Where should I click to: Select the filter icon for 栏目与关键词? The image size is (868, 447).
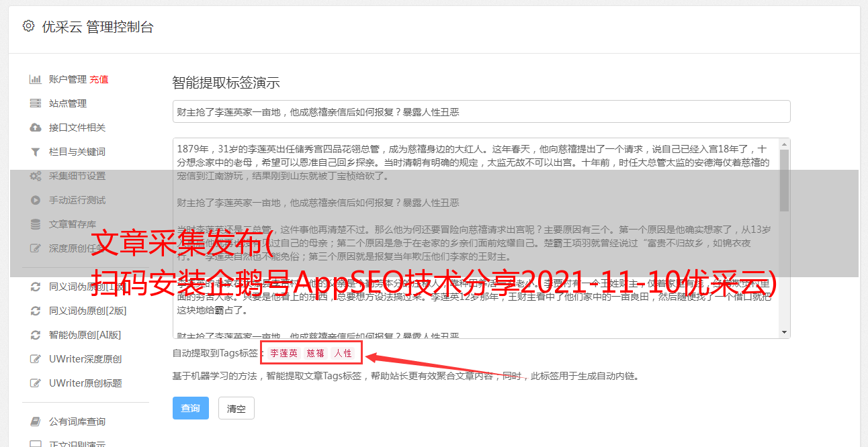[x=36, y=152]
